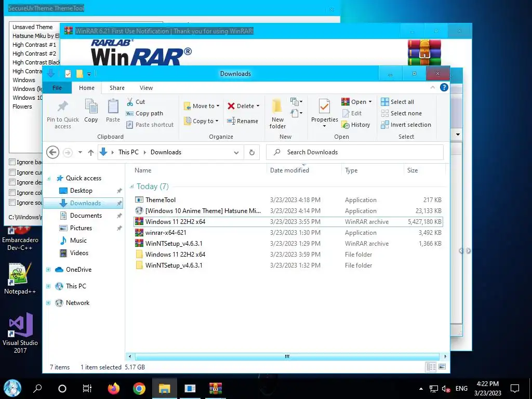Sort files by Name column header

143,170
